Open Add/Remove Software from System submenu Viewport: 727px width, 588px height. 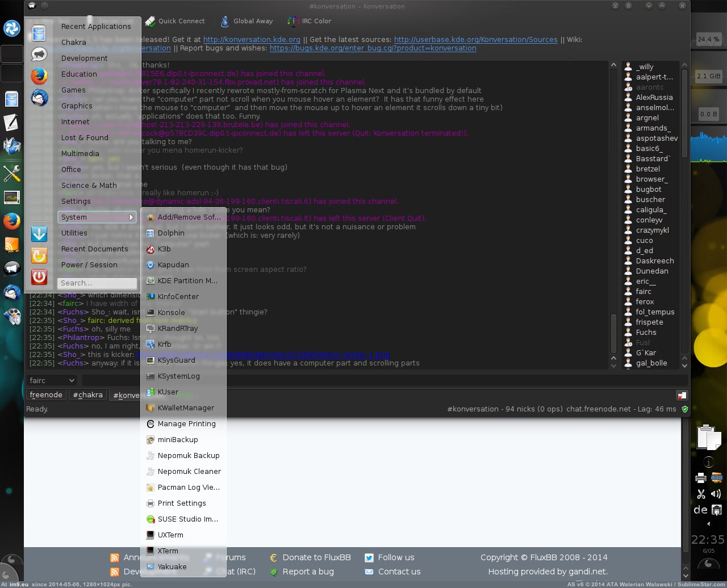click(x=183, y=217)
